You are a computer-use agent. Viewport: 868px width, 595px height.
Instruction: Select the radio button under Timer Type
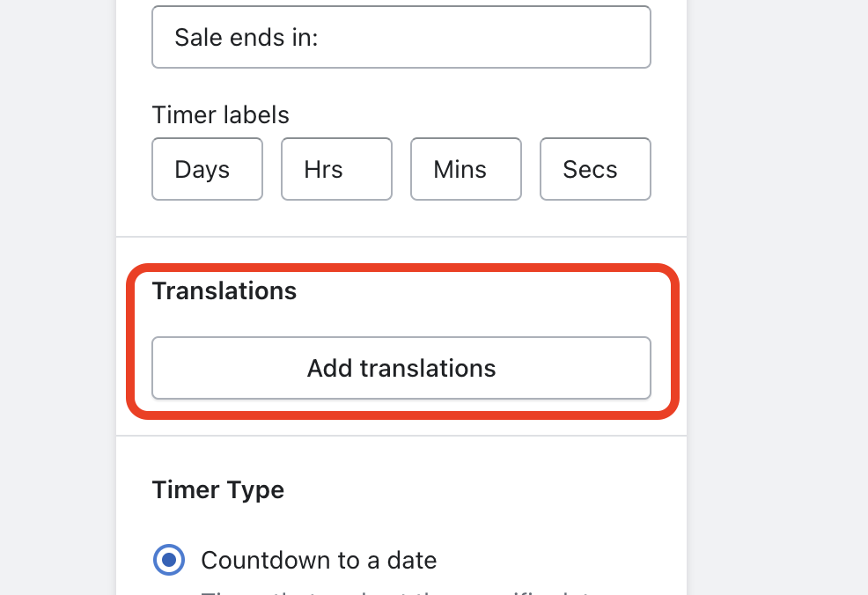coord(169,560)
